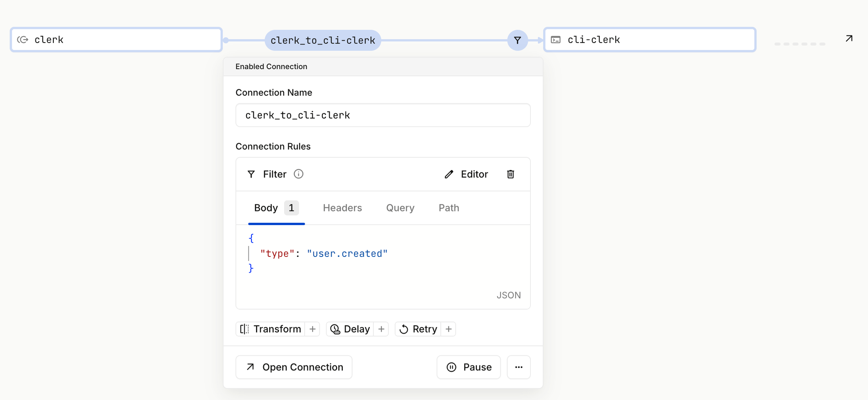This screenshot has height=400, width=868.
Task: Switch to the Headers tab
Action: coord(342,208)
